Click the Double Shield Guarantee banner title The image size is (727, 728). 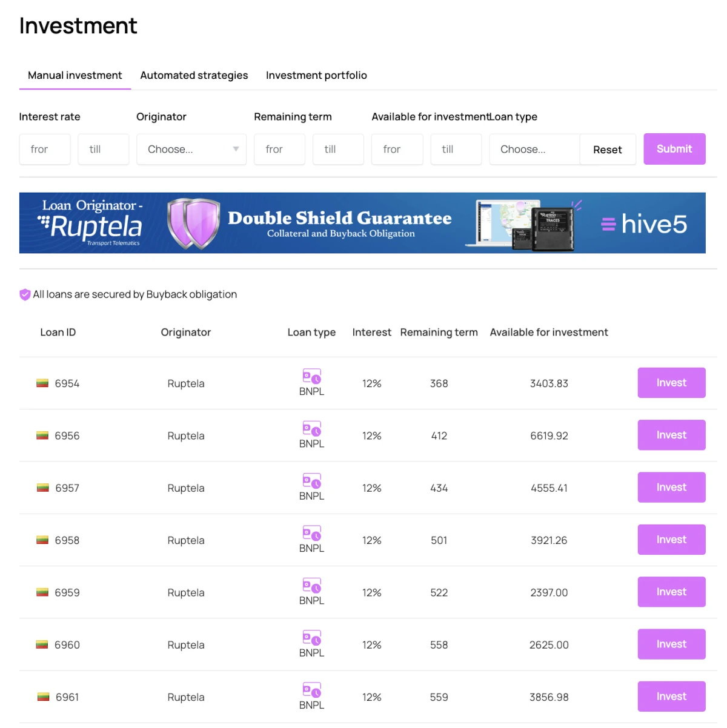point(340,218)
